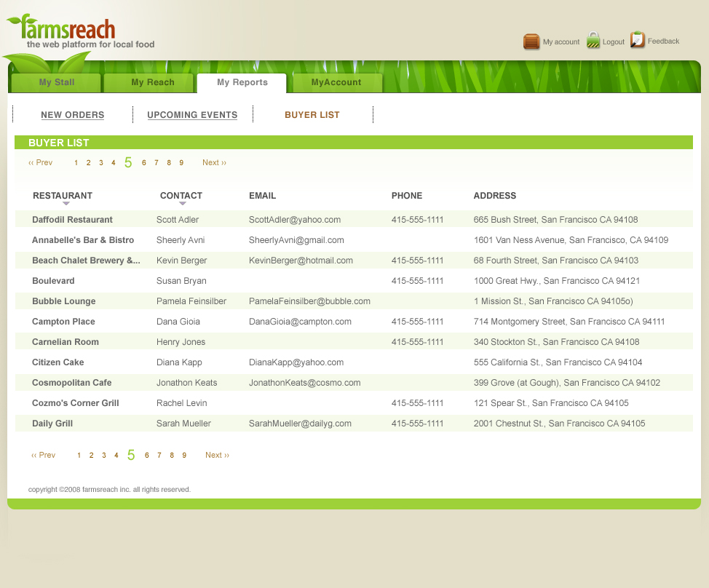Image resolution: width=709 pixels, height=588 pixels.
Task: Open the My Stall tab
Action: 57,83
